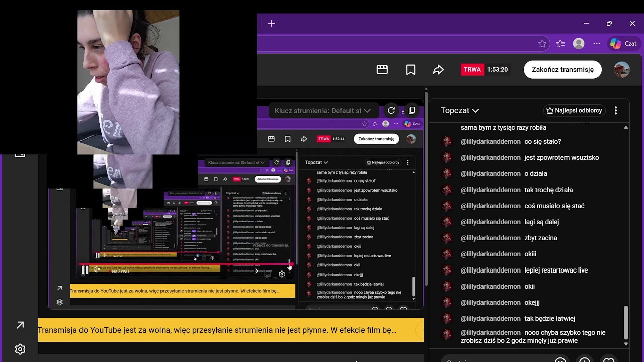Click chat scrollbar in nested preview window
This screenshot has height=362, width=644.
click(x=414, y=286)
